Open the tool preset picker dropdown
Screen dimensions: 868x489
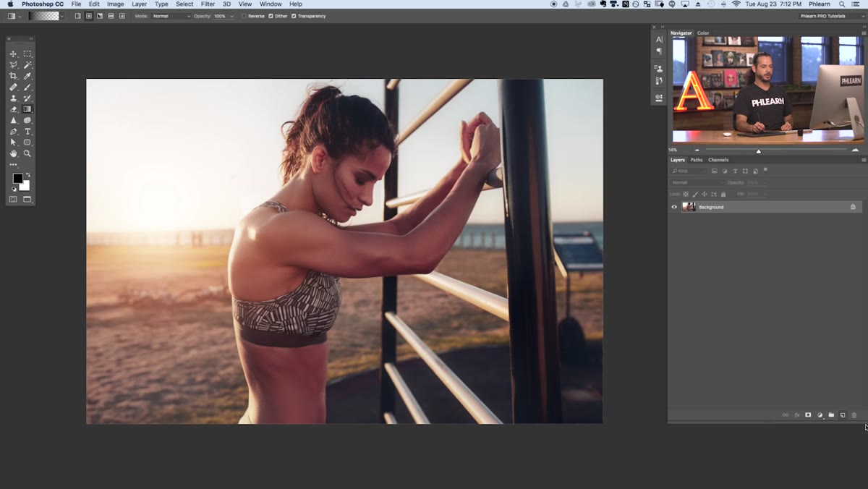point(20,16)
